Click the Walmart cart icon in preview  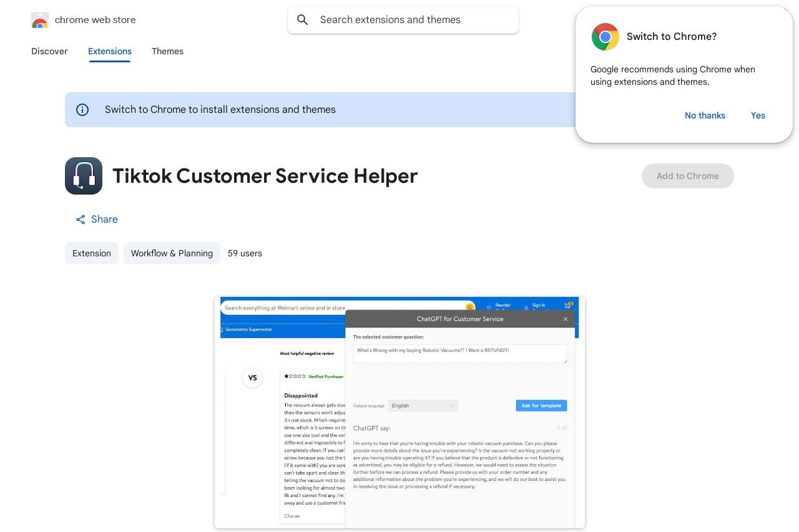(568, 306)
